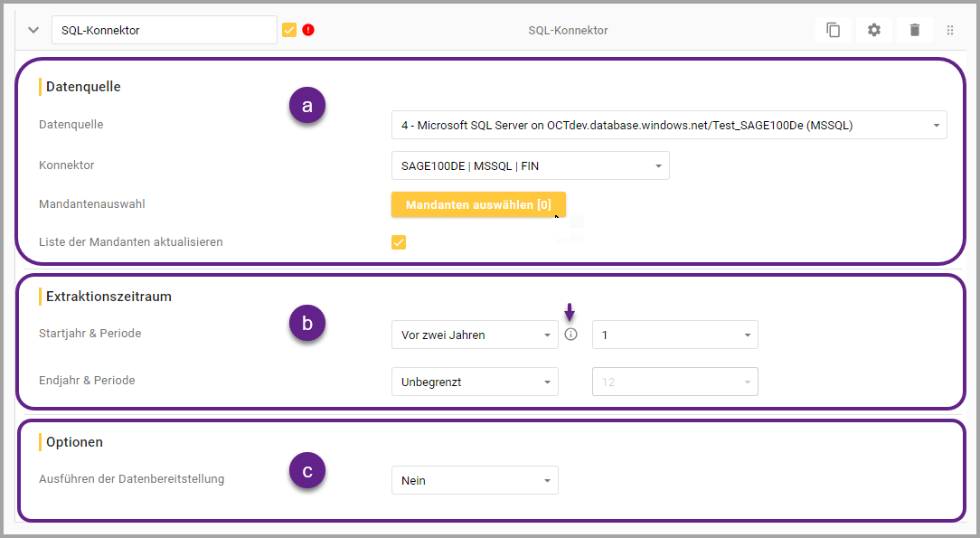Uncheck Liste der Mandanten aktualisieren checkbox
Screen dimensions: 980x538
[399, 242]
